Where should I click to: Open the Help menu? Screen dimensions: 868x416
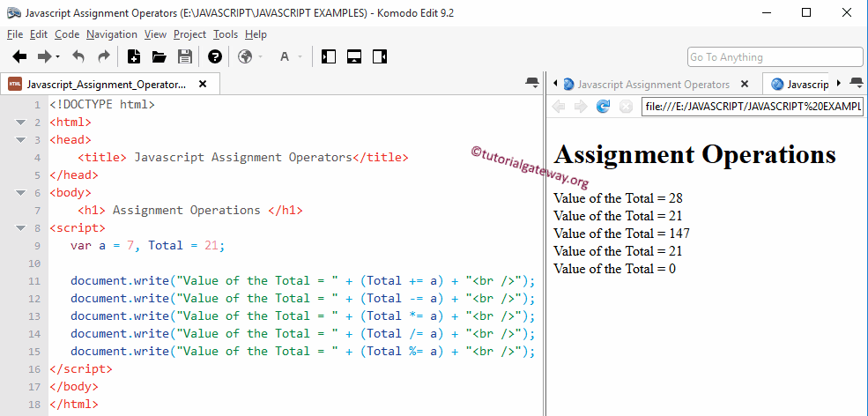(256, 34)
